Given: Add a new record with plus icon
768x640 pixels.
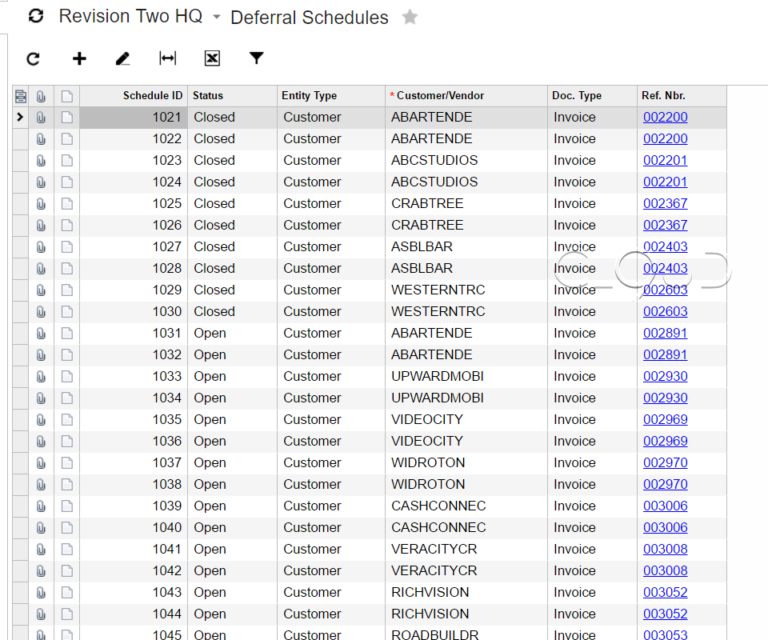Looking at the screenshot, I should pos(79,59).
